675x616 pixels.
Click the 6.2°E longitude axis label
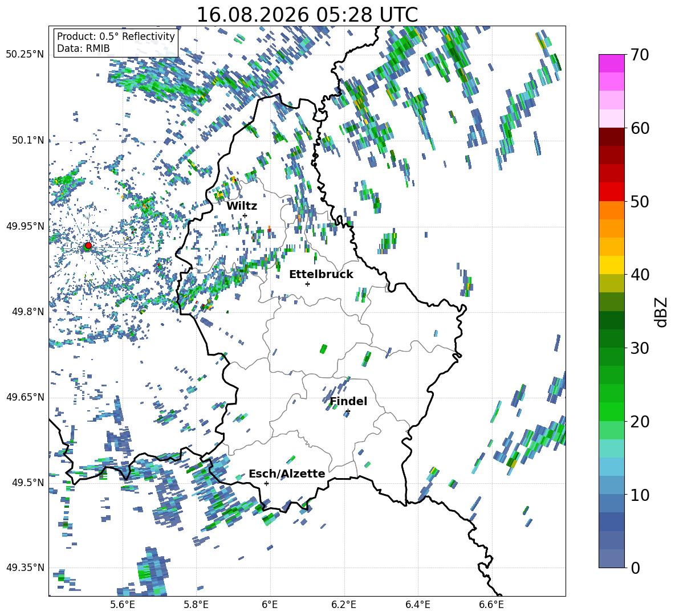click(x=344, y=605)
